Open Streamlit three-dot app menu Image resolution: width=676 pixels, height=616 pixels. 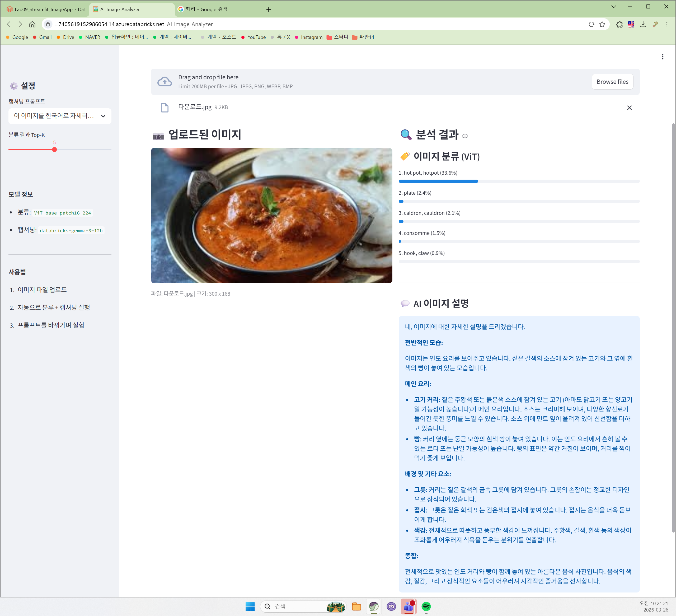(x=662, y=57)
